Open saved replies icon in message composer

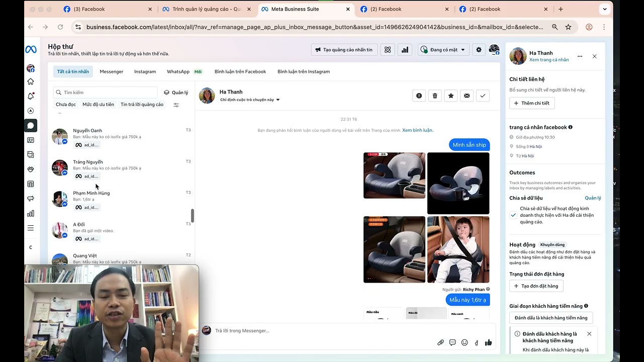pos(452,342)
